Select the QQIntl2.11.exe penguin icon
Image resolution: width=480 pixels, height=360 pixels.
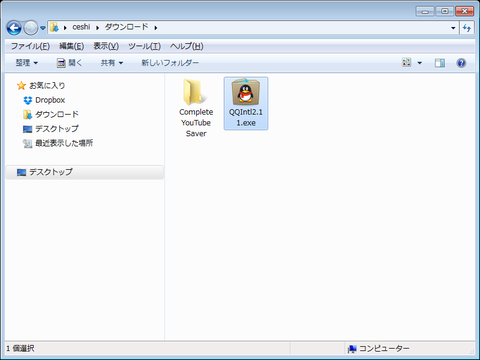[x=246, y=92]
